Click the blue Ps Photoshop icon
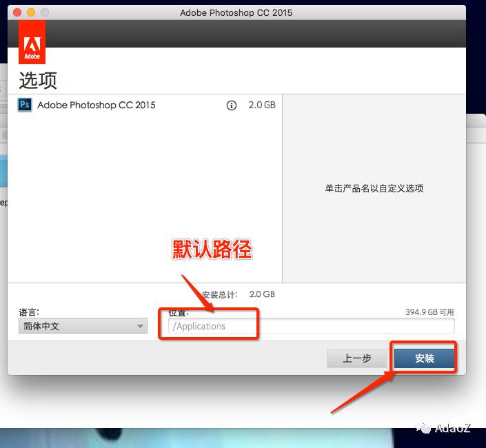486x448 pixels. (x=25, y=105)
